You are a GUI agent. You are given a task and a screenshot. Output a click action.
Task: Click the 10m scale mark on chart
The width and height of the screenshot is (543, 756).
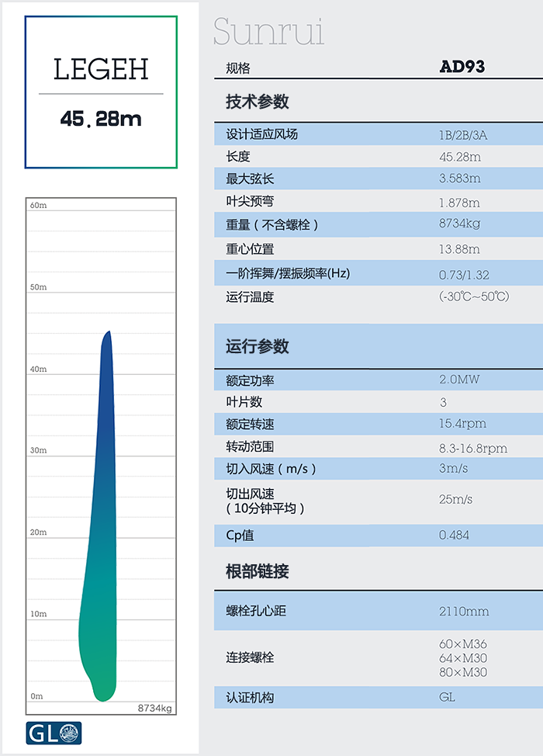[38, 614]
